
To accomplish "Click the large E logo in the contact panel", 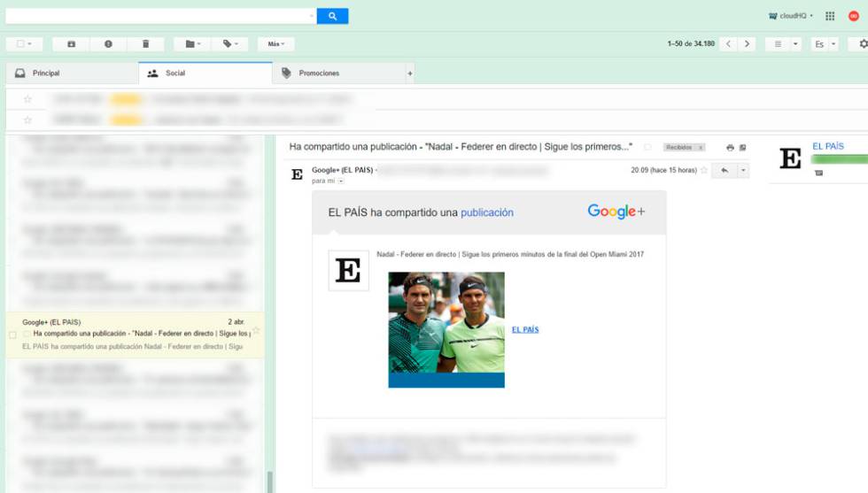I will coord(790,158).
